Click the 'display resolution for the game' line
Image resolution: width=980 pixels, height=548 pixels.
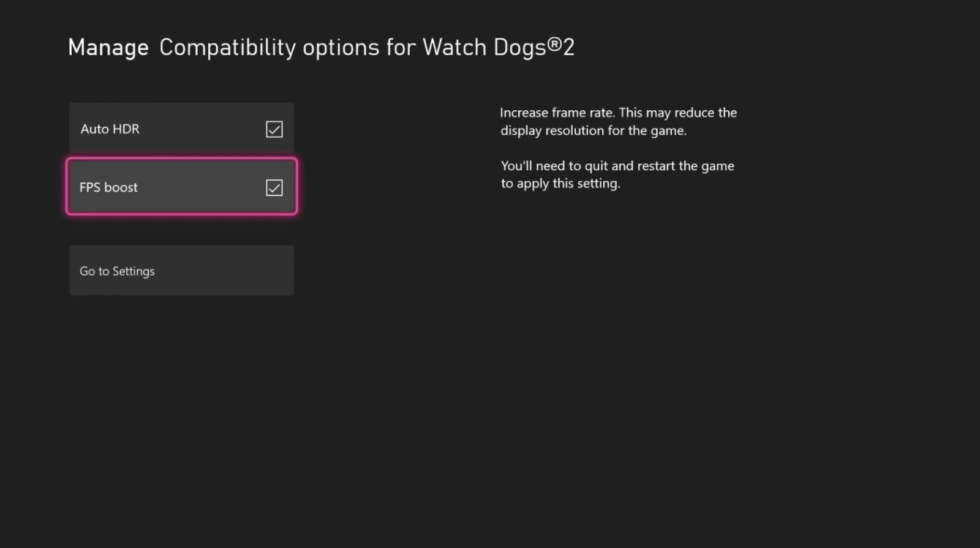click(594, 130)
